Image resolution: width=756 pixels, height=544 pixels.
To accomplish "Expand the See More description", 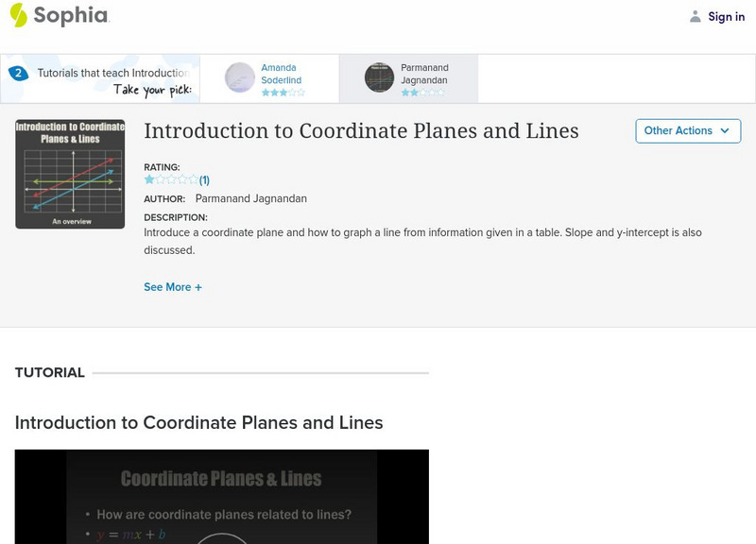I will pyautogui.click(x=172, y=287).
